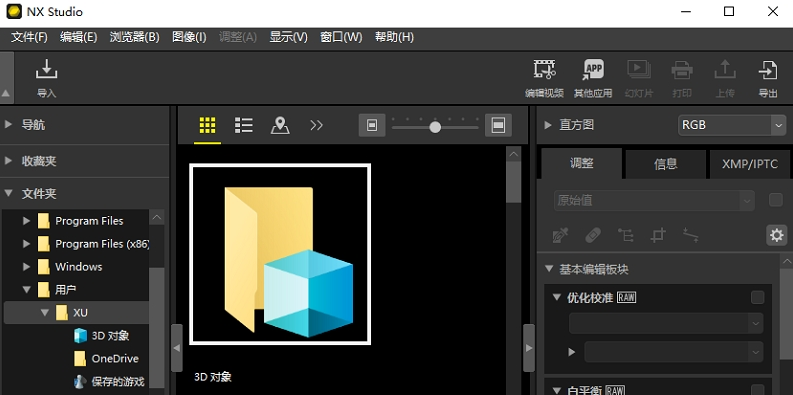The width and height of the screenshot is (793, 395).
Task: Expand the Histogram (直方图) panel
Action: click(x=548, y=124)
